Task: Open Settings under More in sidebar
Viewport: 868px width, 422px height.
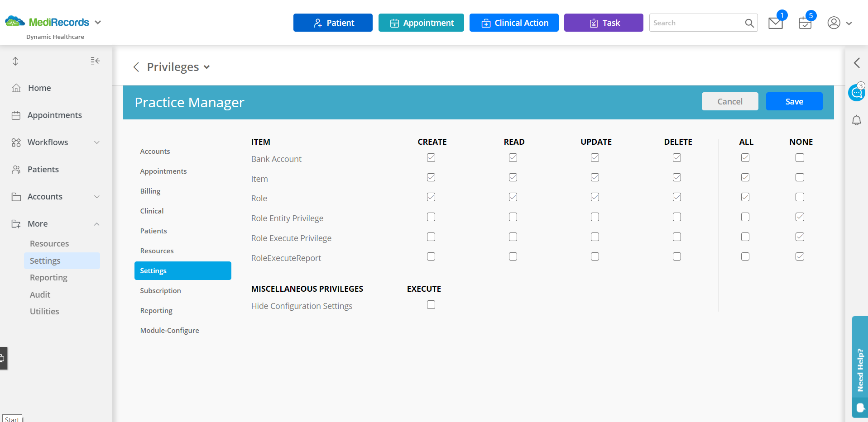Action: point(62,261)
